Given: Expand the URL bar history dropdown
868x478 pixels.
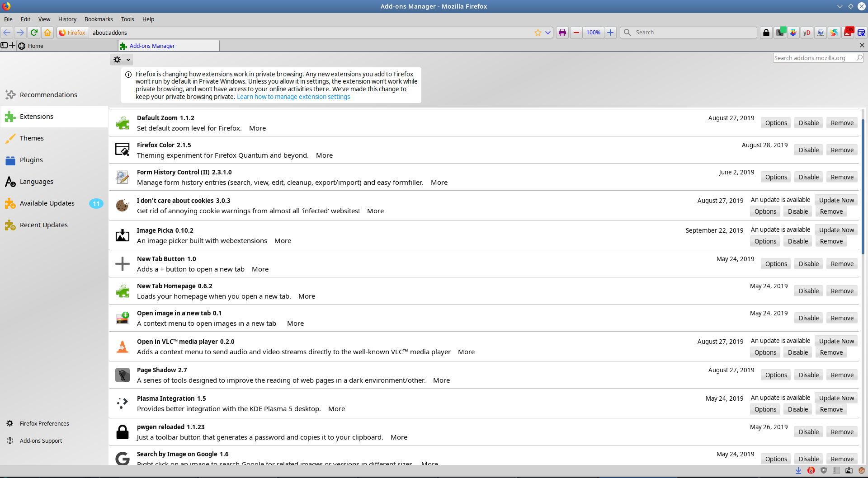Looking at the screenshot, I should [548, 33].
